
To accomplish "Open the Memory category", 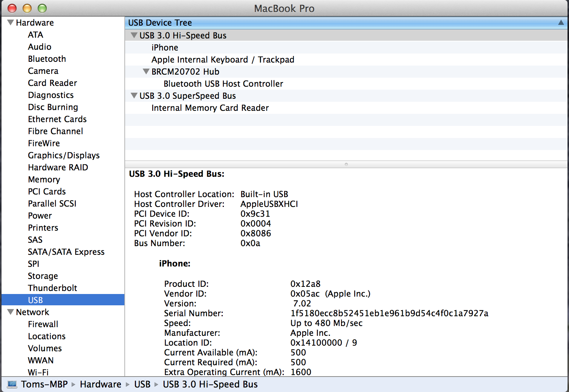I will pos(44,179).
